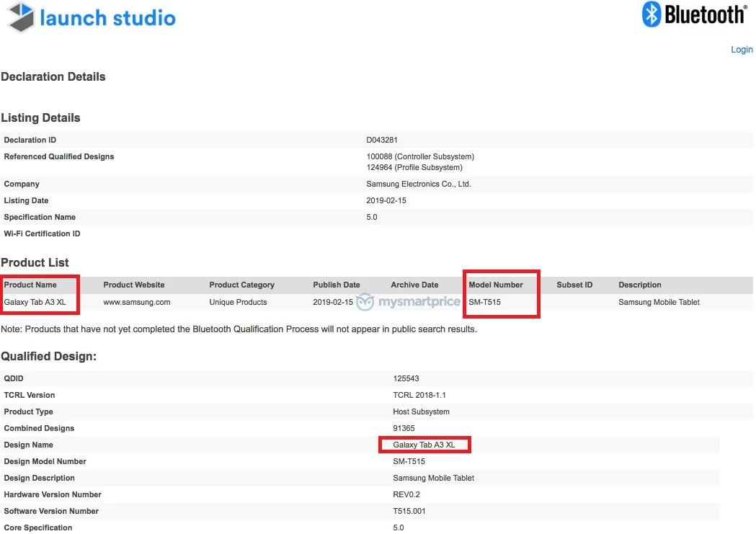Screen dimensions: 756x534
Task: Select declaration ID value D043281
Action: click(382, 141)
